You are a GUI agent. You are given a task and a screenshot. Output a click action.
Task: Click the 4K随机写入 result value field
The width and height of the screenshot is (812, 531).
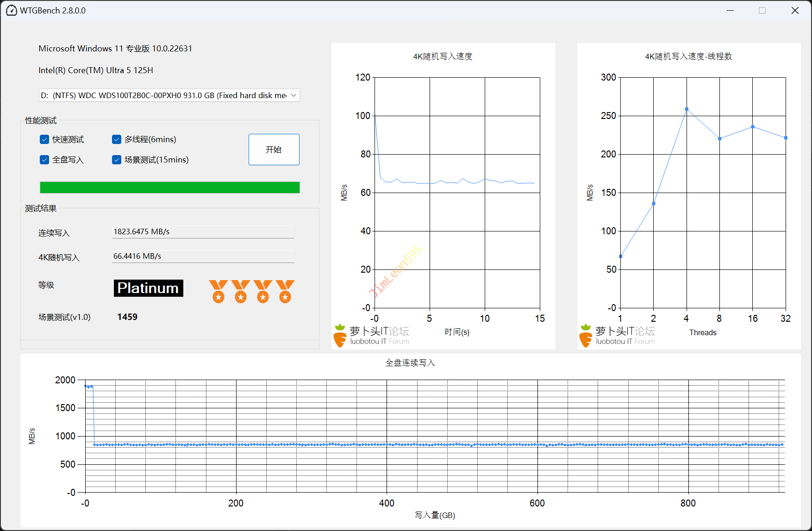click(x=203, y=256)
